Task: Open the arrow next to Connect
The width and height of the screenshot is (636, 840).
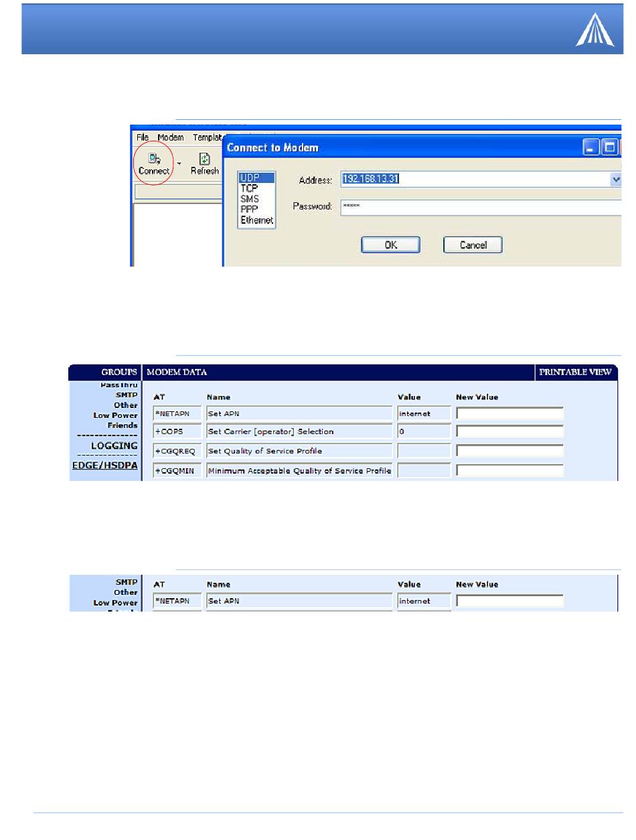Action: [x=179, y=164]
